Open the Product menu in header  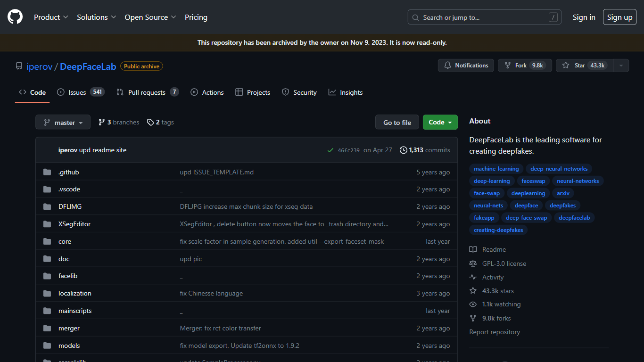coord(51,17)
